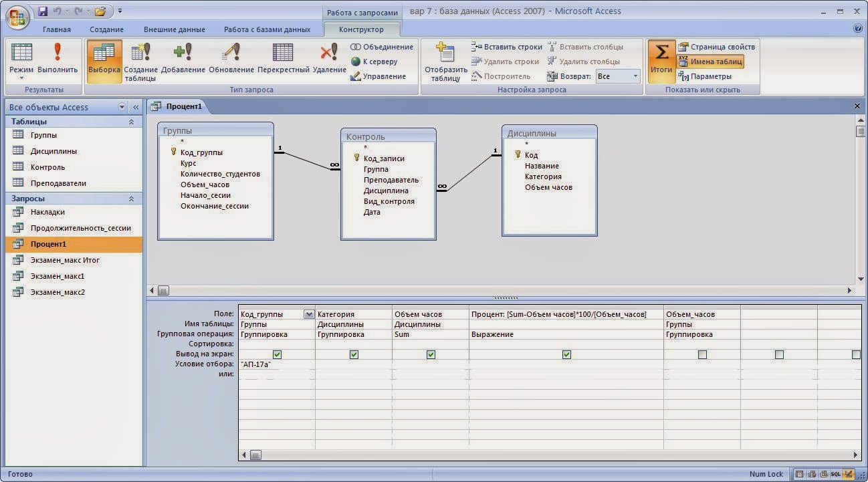Choose the К серверу query option
The width and height of the screenshot is (868, 482).
374,62
